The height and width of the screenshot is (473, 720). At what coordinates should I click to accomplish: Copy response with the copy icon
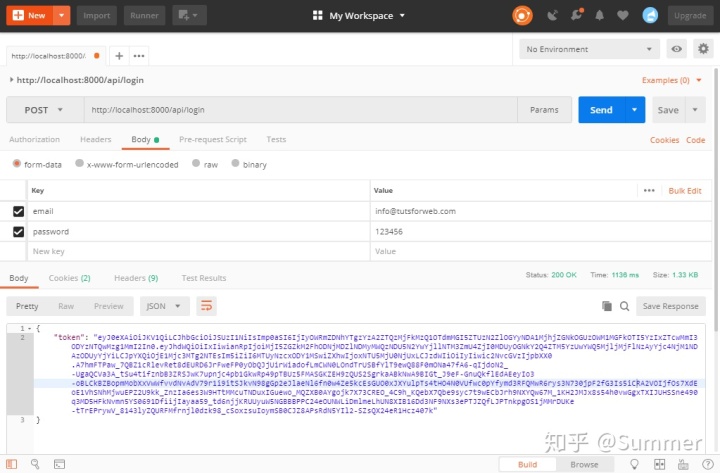pos(607,306)
